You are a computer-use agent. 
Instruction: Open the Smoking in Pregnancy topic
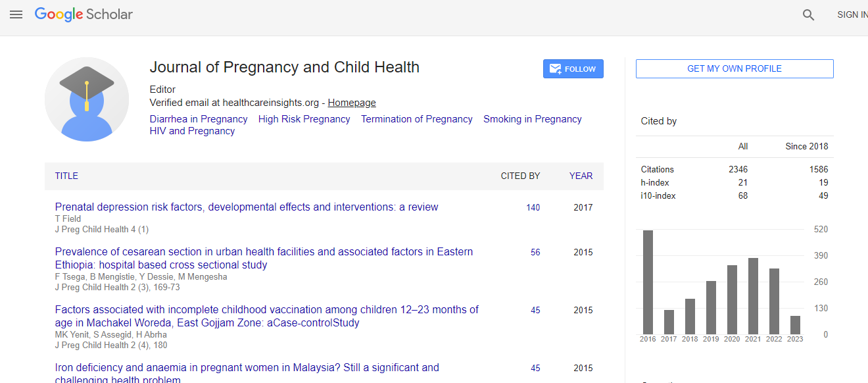532,119
